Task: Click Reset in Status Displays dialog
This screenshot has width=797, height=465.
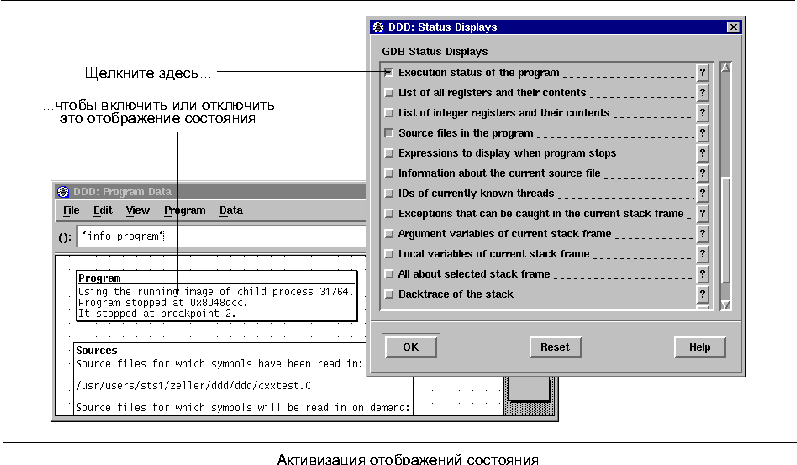Action: (x=555, y=347)
